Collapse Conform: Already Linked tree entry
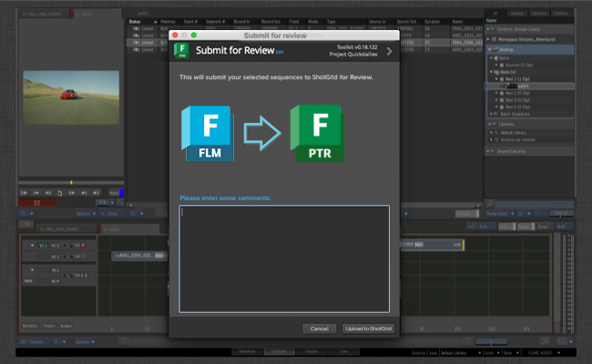Viewport: 592px width, 364px height. (x=488, y=29)
